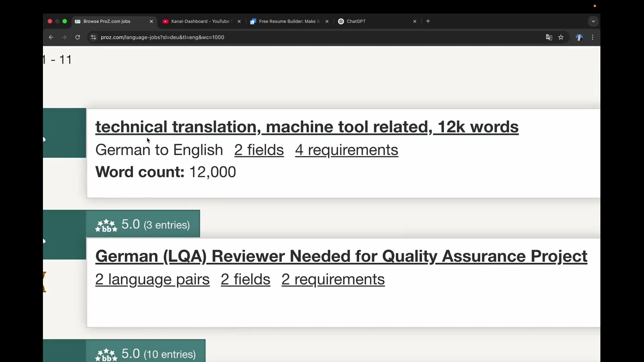Viewport: 644px width, 362px height.
Task: Reload the ProZ jobs page
Action: click(77, 37)
